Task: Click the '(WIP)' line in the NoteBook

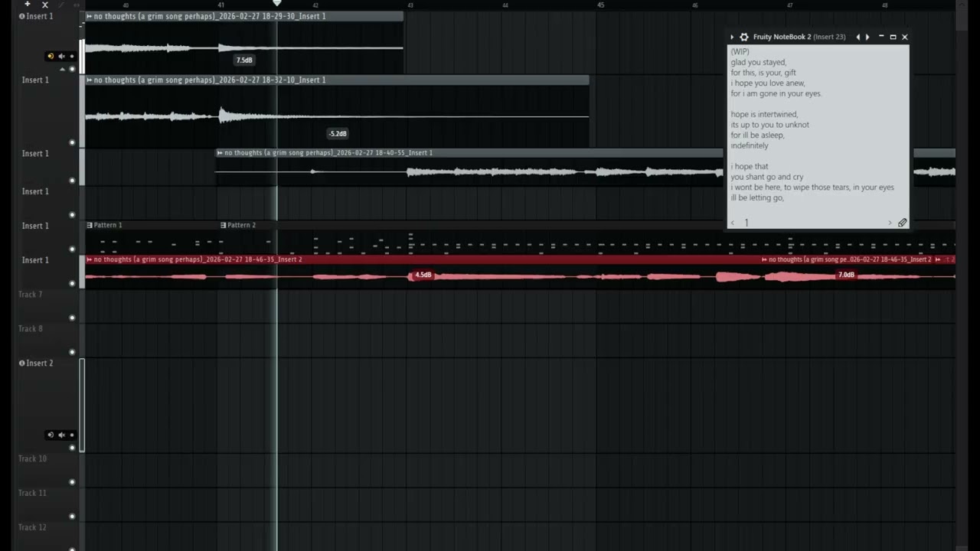Action: tap(740, 52)
